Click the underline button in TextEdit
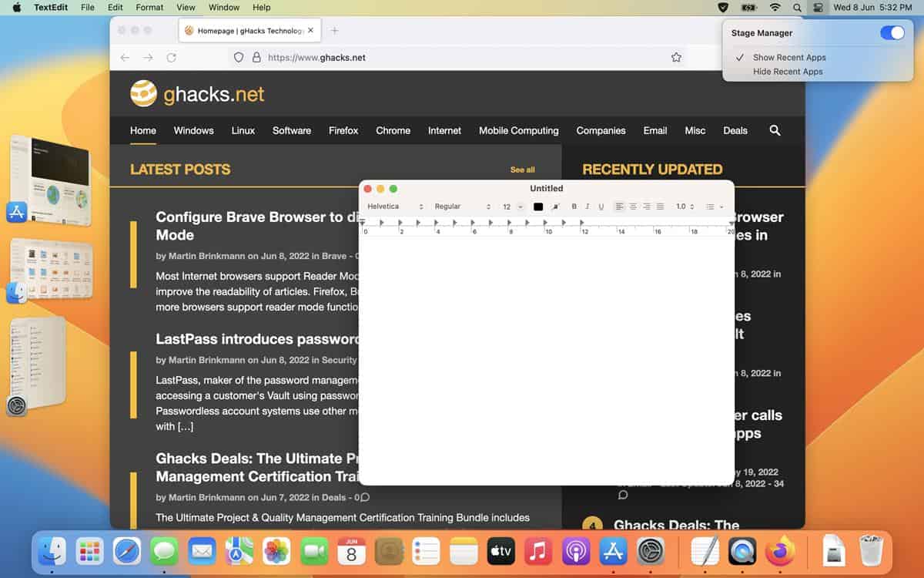 pyautogui.click(x=601, y=207)
